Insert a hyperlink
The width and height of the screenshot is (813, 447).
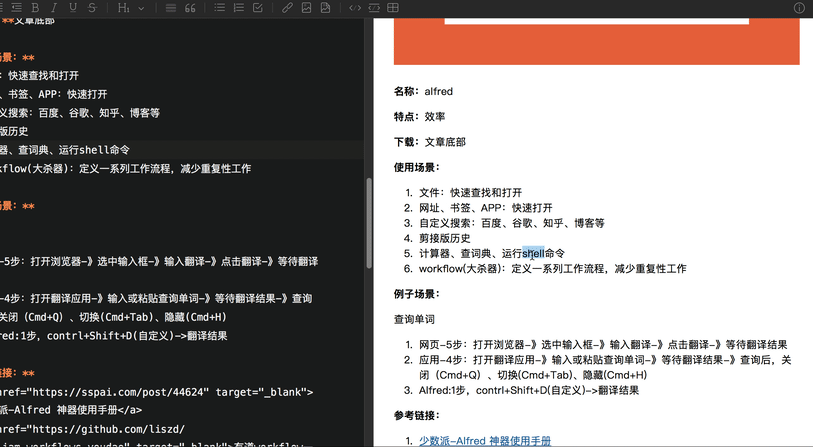[287, 7]
